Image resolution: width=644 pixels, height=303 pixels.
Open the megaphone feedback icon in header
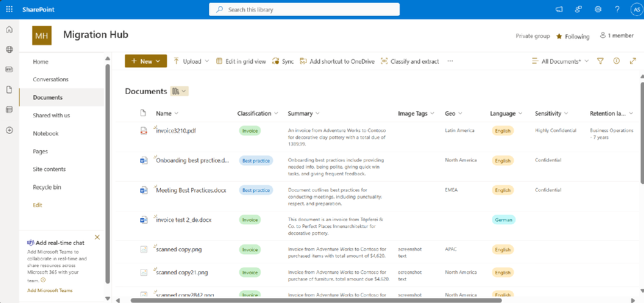pos(558,10)
